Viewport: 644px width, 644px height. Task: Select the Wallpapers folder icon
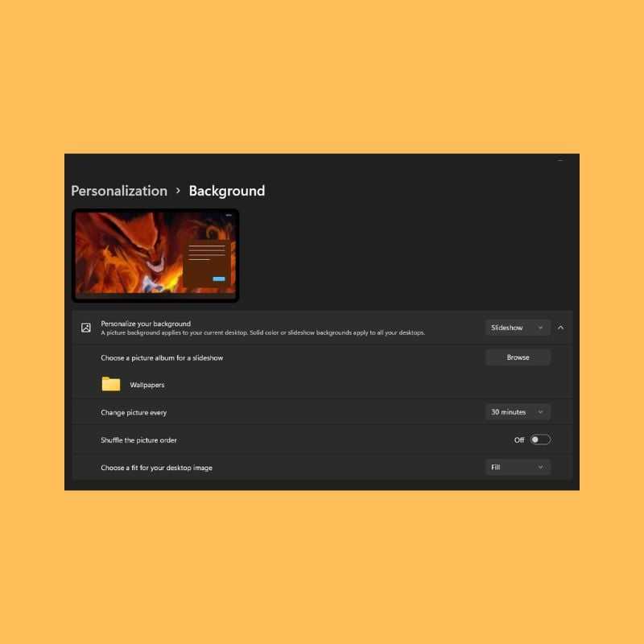[111, 384]
